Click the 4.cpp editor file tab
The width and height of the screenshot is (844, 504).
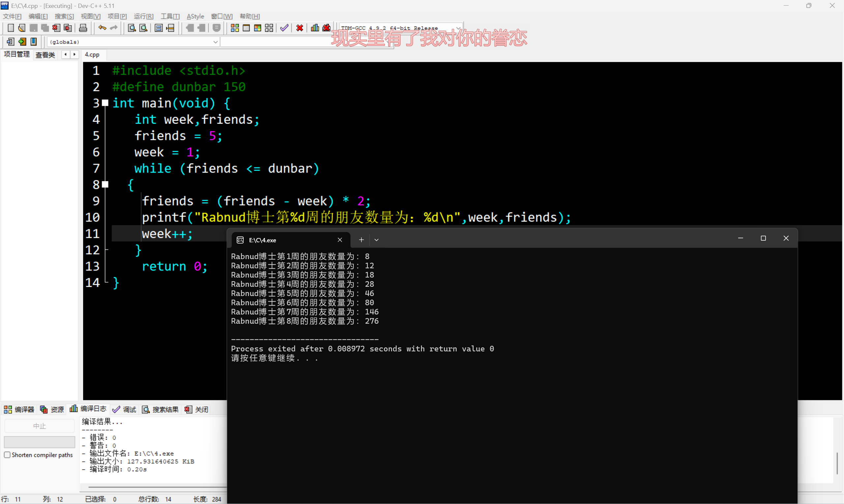[92, 54]
